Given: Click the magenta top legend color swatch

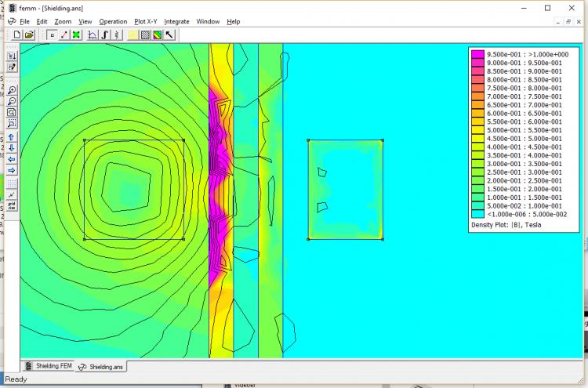Looking at the screenshot, I should [477, 53].
